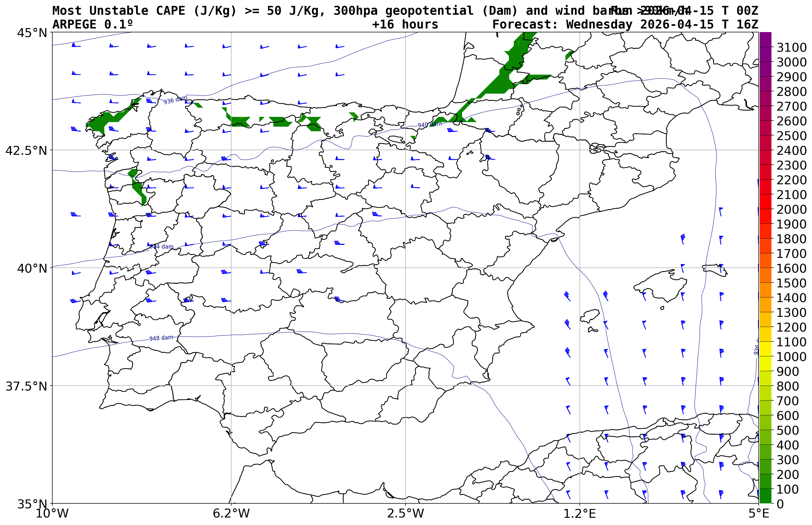
Task: Click the 37.5°N latitude axis label
Action: coord(26,386)
